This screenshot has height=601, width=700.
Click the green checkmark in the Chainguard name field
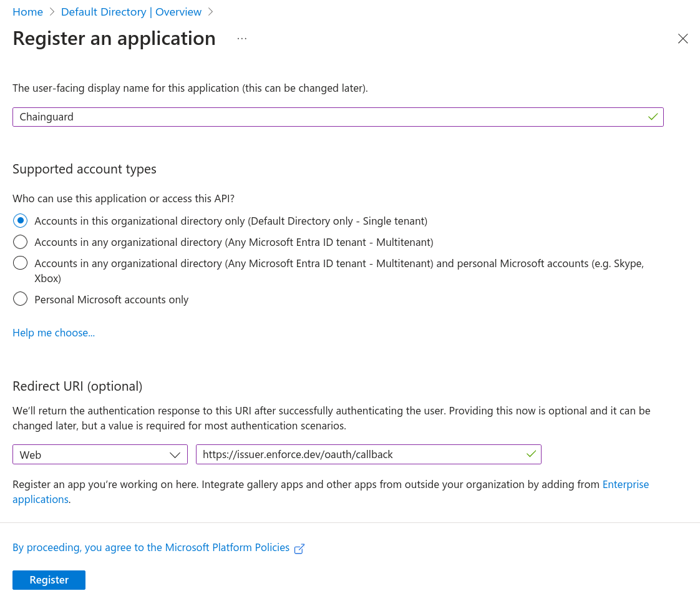(653, 117)
